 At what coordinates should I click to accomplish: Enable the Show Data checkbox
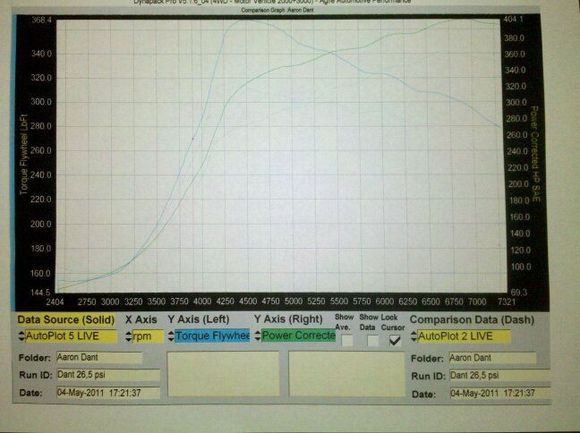(x=372, y=341)
